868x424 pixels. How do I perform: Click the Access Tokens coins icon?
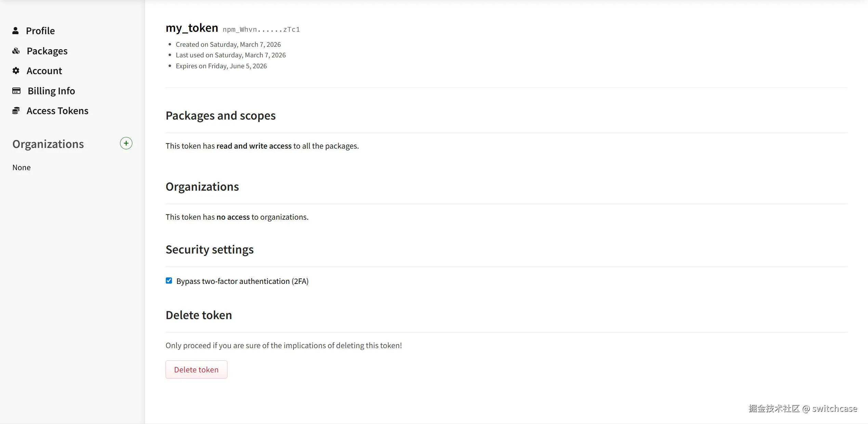point(16,111)
